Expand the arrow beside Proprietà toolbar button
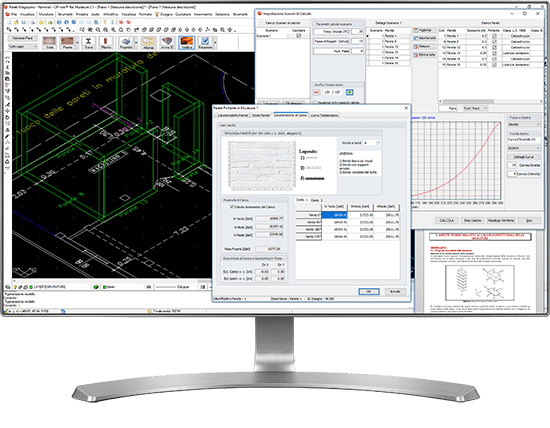The height and width of the screenshot is (428, 550). pos(136,42)
